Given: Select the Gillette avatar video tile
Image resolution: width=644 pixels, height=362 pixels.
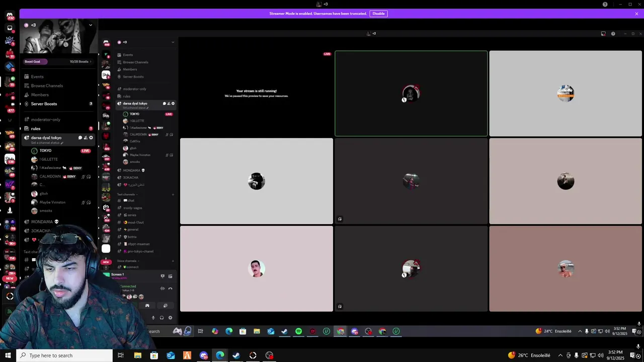Looking at the screenshot, I should click(x=566, y=94).
